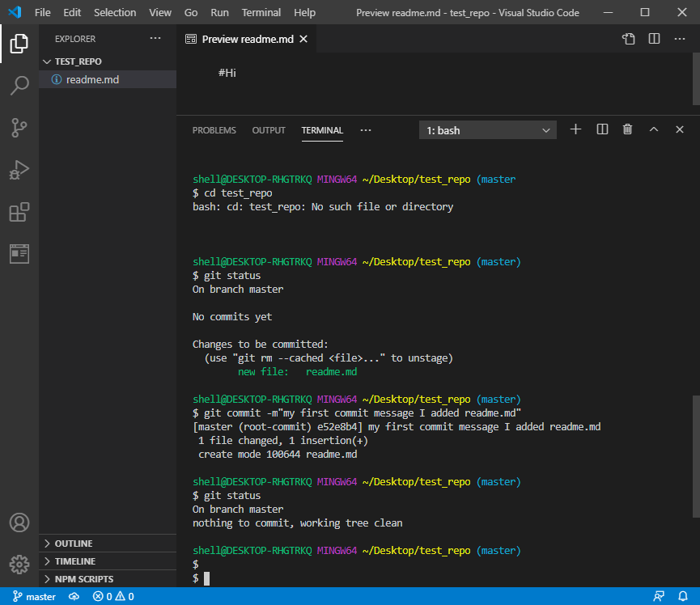
Task: Open the File menu
Action: point(42,12)
